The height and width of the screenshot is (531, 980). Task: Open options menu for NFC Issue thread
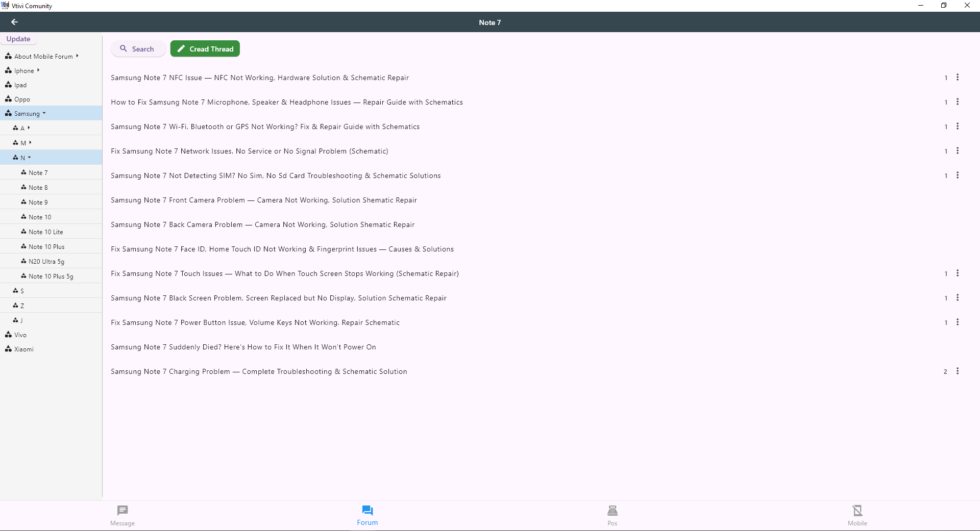[x=958, y=78]
